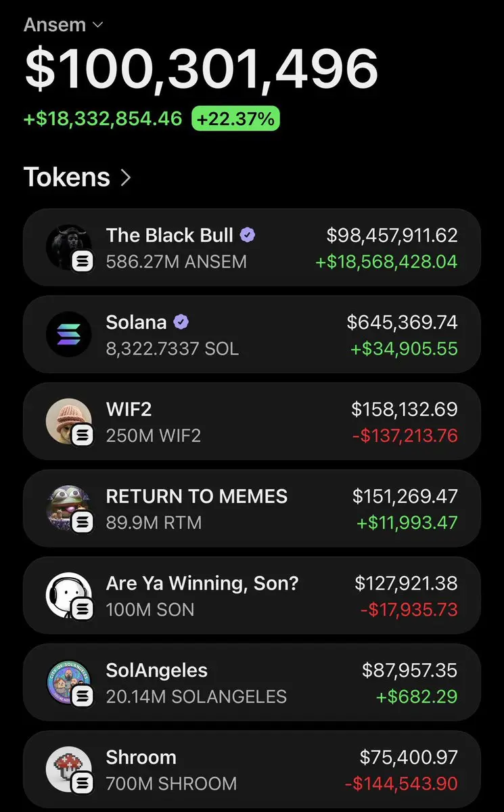Tap the +$18,332,854.46 gain amount
Viewport: 504px width, 812px height.
103,119
